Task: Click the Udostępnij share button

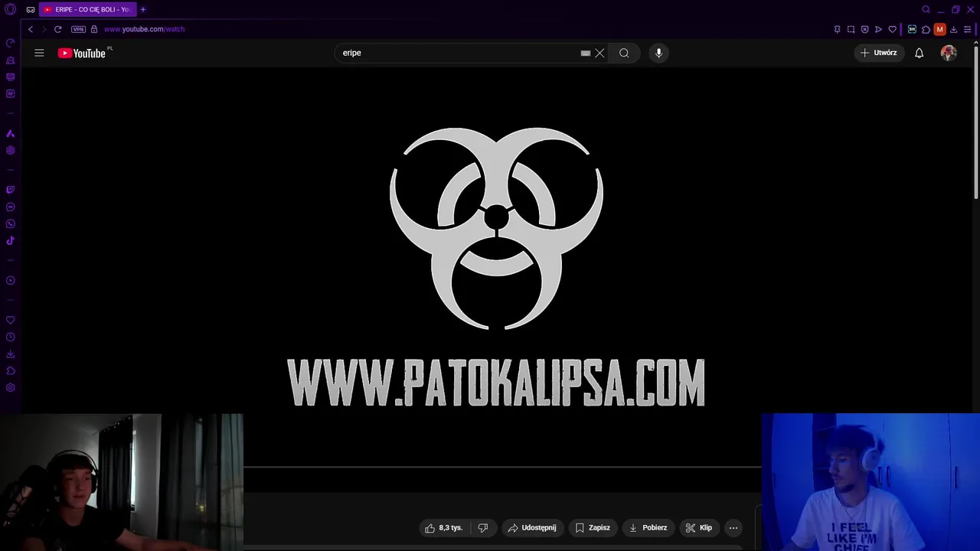Action: click(532, 527)
